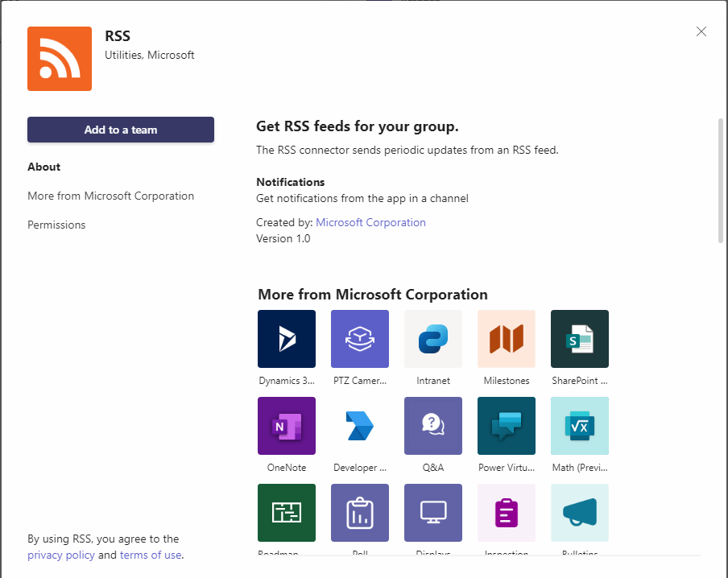The width and height of the screenshot is (728, 578).
Task: Select the OneNote app icon
Action: click(x=287, y=426)
